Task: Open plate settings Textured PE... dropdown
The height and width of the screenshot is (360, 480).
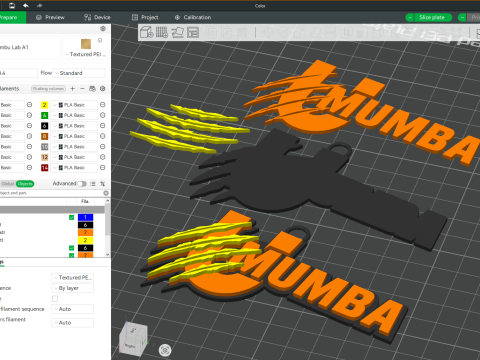Action: tap(72, 277)
